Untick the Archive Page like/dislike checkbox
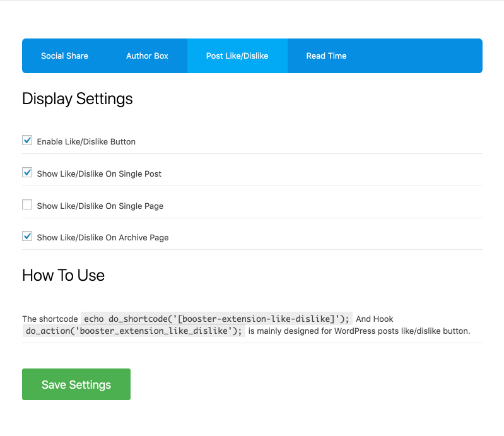Image resolution: width=504 pixels, height=436 pixels. [27, 237]
